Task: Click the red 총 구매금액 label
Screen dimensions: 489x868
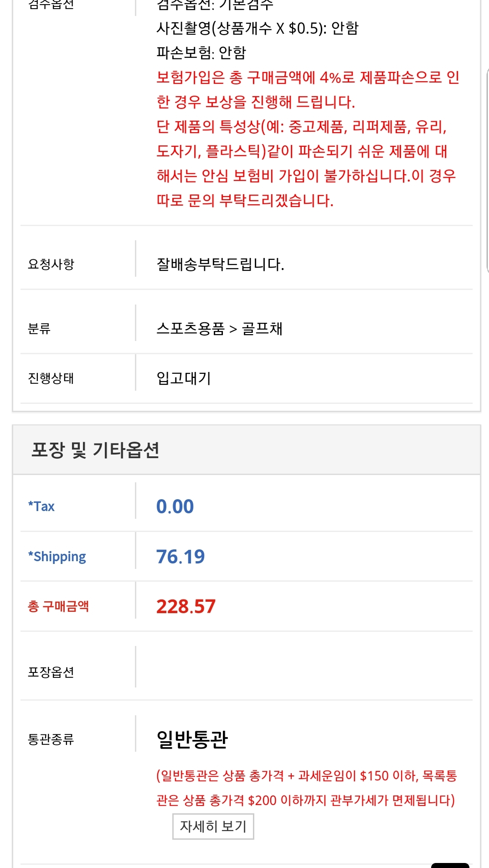Action: tap(58, 606)
